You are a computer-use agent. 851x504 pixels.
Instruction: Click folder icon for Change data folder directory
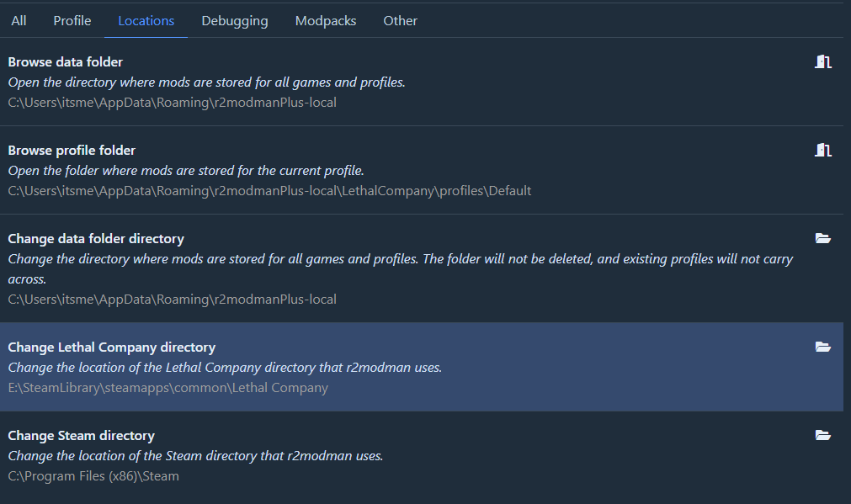click(822, 238)
